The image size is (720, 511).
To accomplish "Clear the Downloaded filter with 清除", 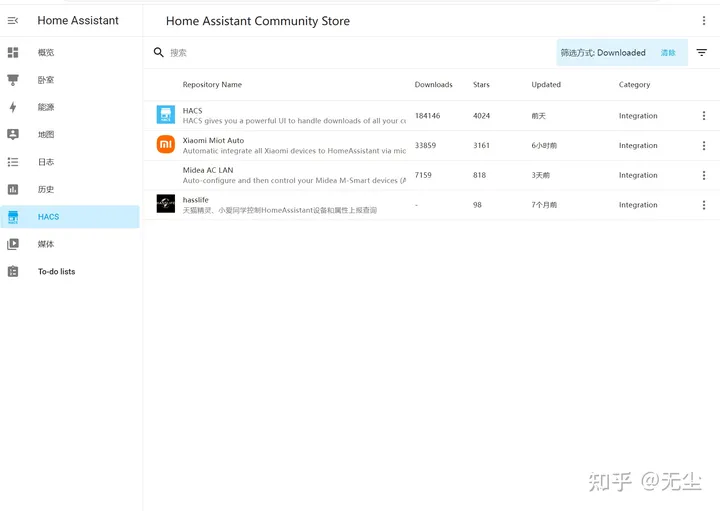I will (668, 53).
